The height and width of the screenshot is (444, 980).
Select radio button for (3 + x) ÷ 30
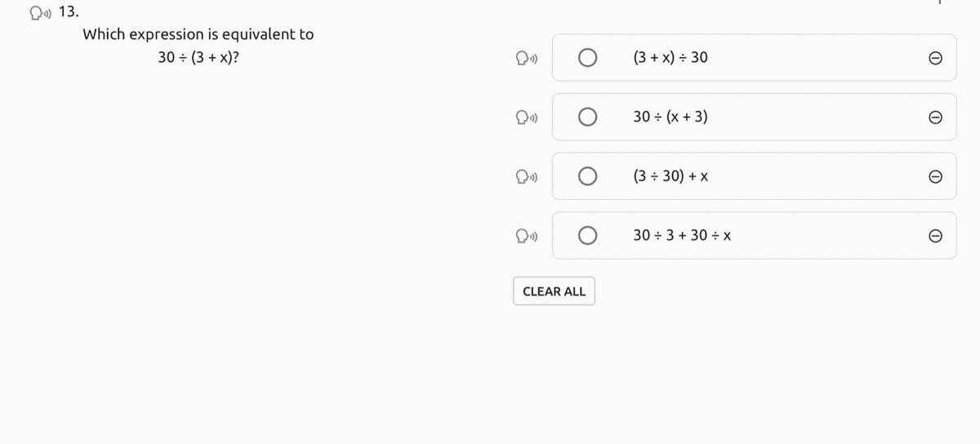[587, 58]
